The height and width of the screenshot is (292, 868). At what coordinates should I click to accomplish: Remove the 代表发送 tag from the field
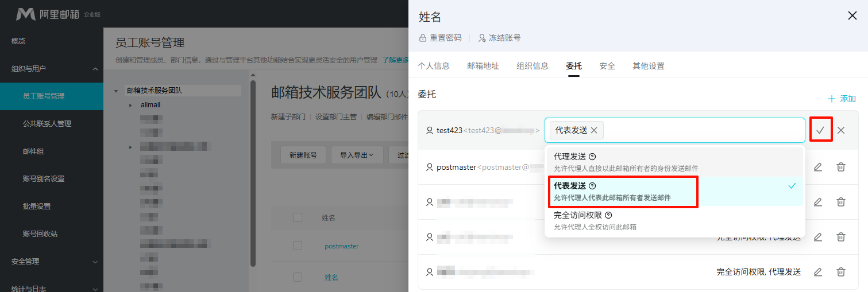594,130
